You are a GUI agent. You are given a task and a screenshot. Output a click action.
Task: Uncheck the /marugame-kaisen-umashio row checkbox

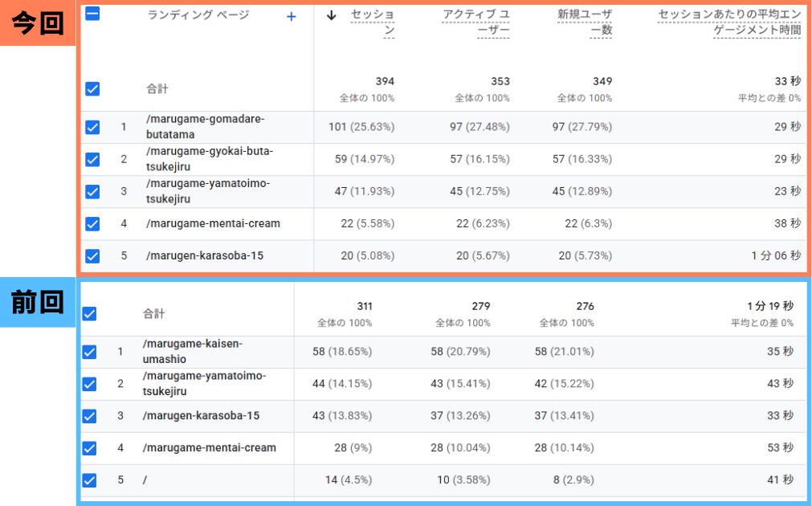pyautogui.click(x=90, y=352)
